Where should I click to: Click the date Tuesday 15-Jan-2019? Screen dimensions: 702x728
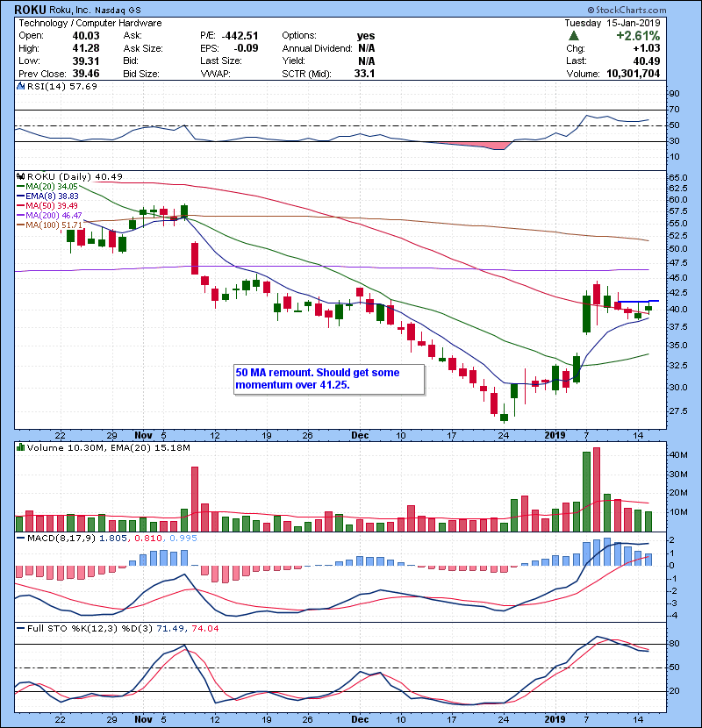coord(612,23)
